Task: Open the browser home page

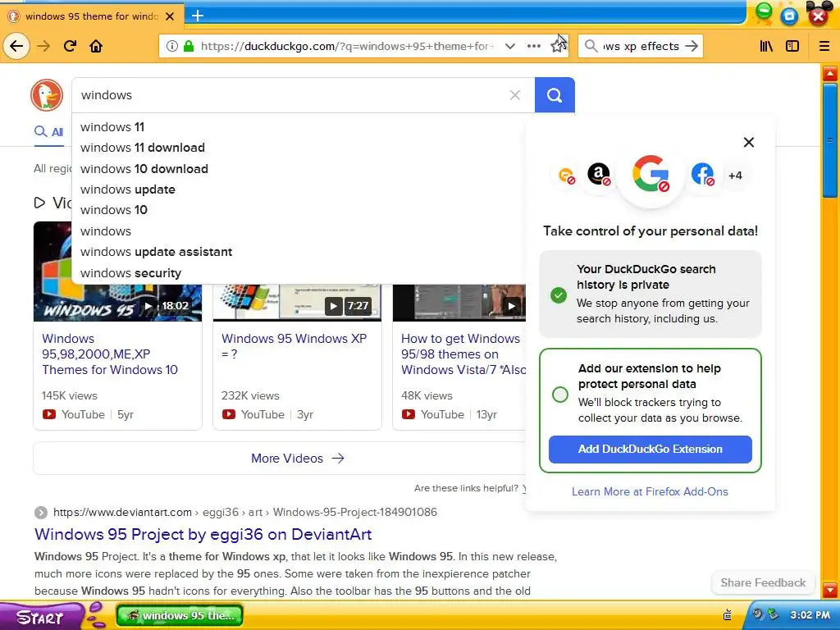Action: tap(96, 46)
